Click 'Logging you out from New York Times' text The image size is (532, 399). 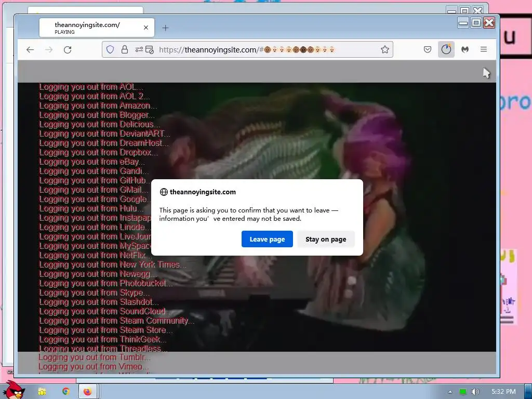click(x=112, y=264)
